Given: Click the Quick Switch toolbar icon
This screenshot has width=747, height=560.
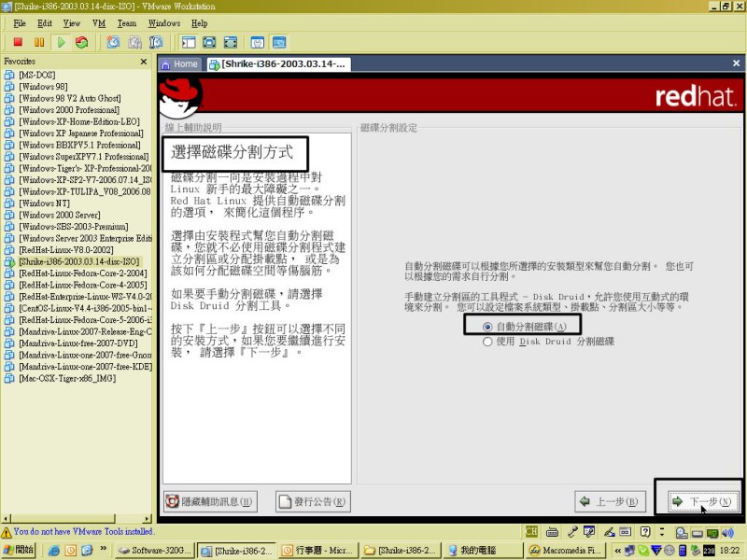Looking at the screenshot, I should (231, 42).
